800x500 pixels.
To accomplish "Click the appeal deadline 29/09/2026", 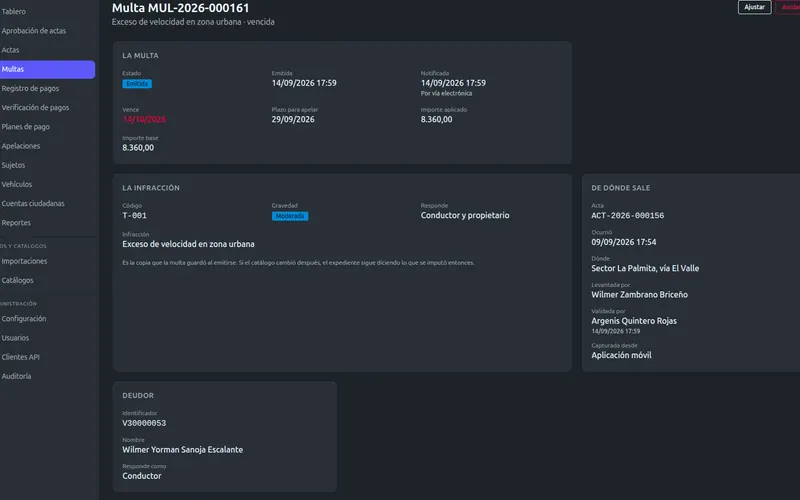I will [x=293, y=119].
